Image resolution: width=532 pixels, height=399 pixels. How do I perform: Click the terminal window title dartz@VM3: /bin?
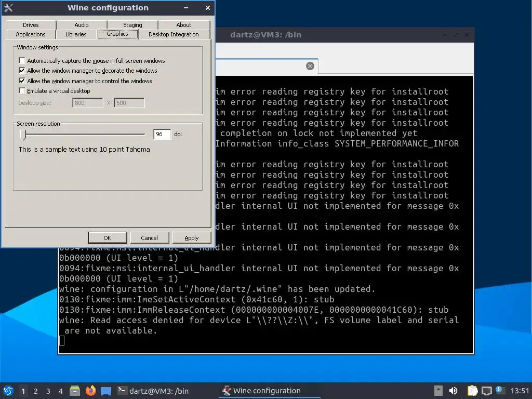click(265, 35)
